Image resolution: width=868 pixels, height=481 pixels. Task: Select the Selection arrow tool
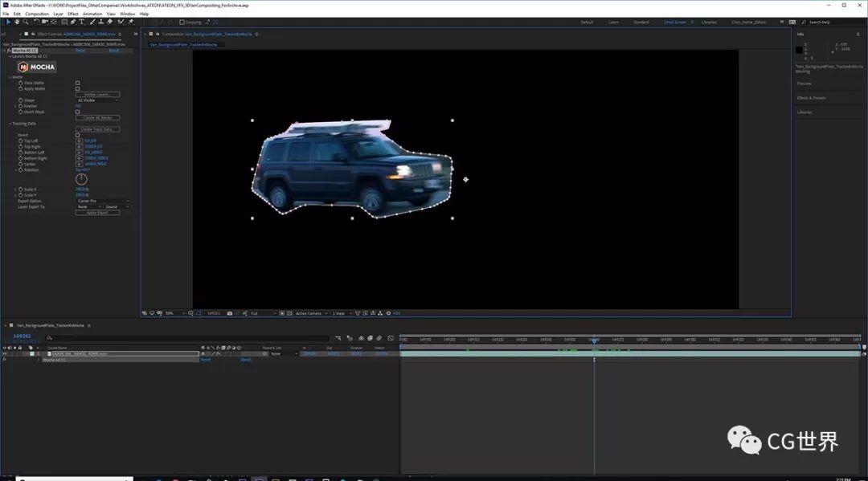[x=7, y=22]
